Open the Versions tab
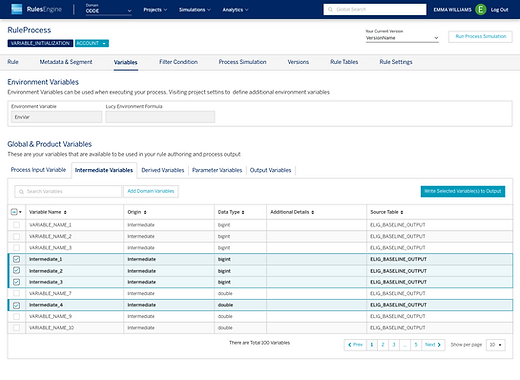520x380 pixels. pos(298,62)
